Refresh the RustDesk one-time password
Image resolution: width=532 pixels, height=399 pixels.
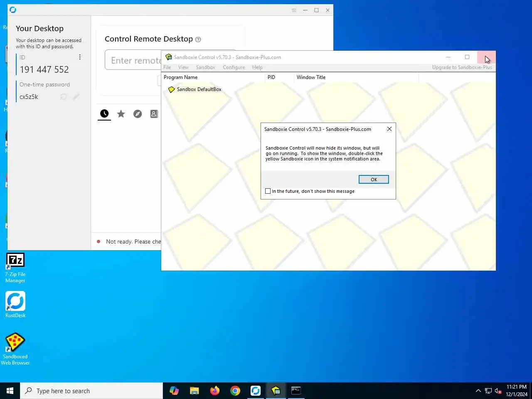[64, 97]
